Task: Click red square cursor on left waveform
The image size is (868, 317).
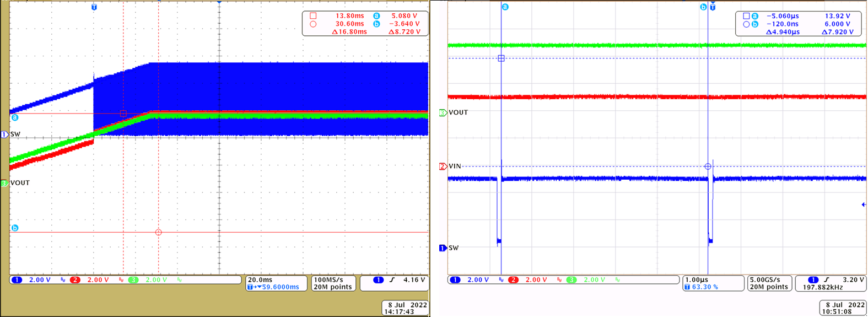Action: (x=123, y=114)
